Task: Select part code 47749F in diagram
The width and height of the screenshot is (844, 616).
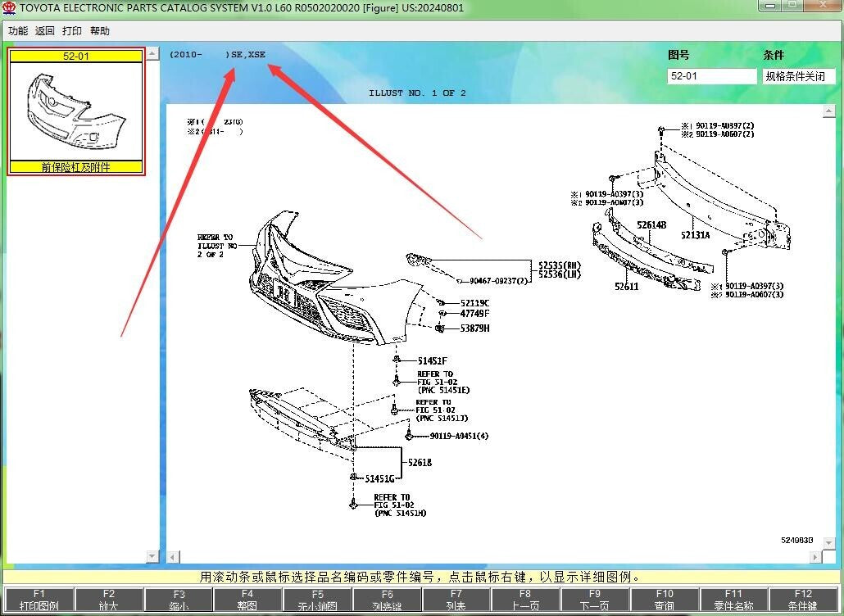Action: pos(474,313)
